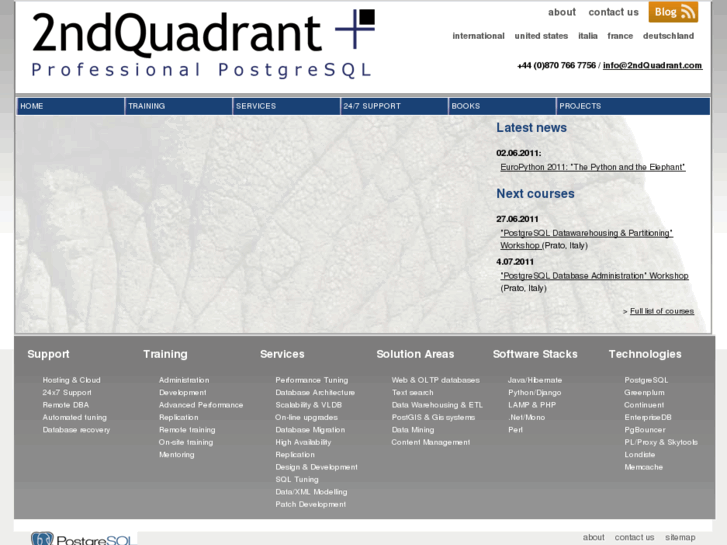
Task: Open Text search link
Action: tap(412, 392)
